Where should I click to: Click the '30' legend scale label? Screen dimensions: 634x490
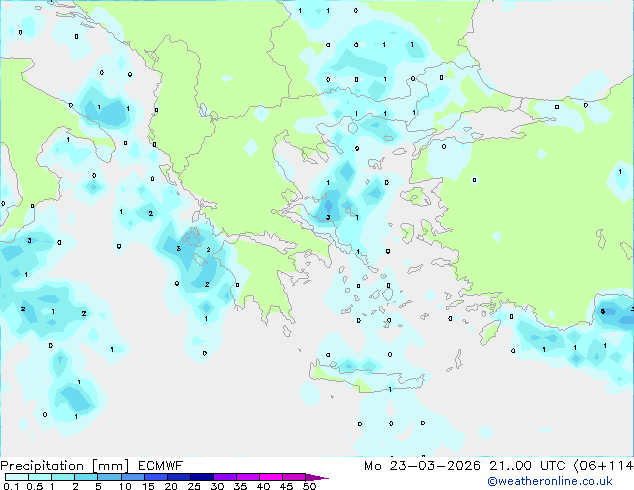217,486
